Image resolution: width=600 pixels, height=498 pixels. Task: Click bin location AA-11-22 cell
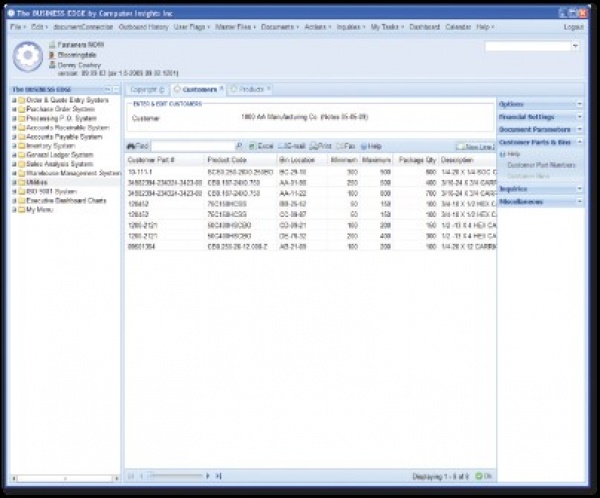click(x=293, y=194)
